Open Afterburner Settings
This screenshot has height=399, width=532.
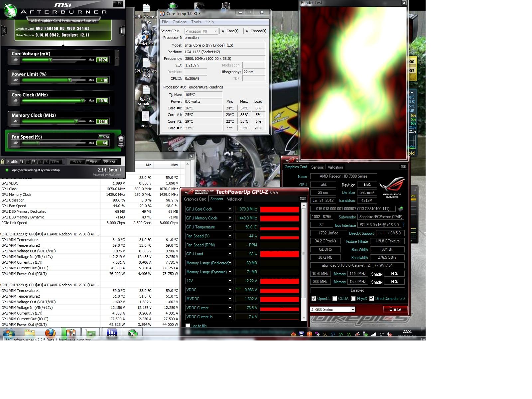click(109, 162)
